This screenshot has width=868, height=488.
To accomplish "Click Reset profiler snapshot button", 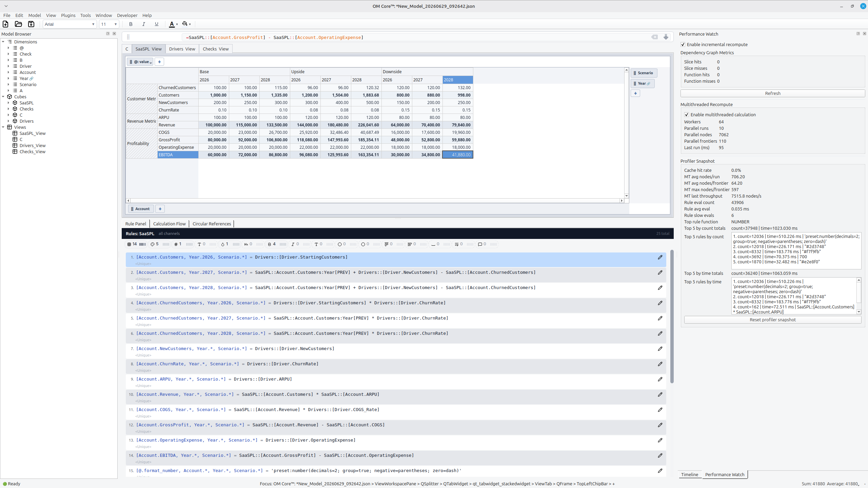I will pyautogui.click(x=773, y=320).
